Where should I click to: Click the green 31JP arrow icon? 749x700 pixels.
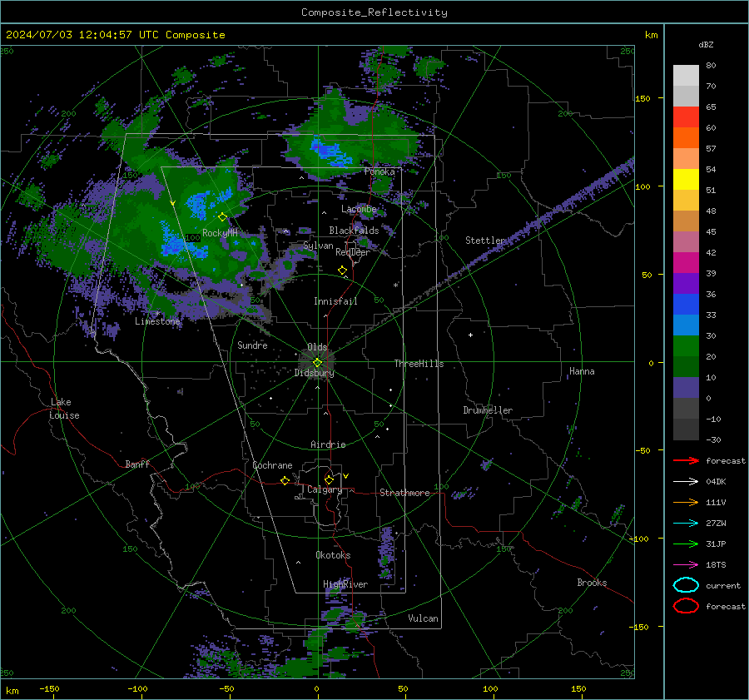(686, 544)
